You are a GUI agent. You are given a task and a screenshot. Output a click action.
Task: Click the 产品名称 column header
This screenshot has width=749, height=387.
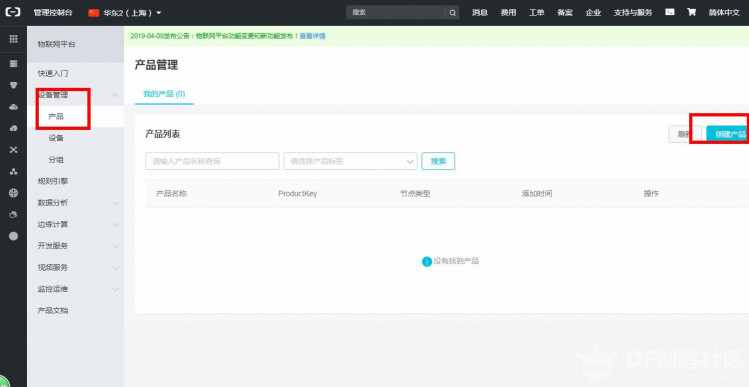coord(171,194)
